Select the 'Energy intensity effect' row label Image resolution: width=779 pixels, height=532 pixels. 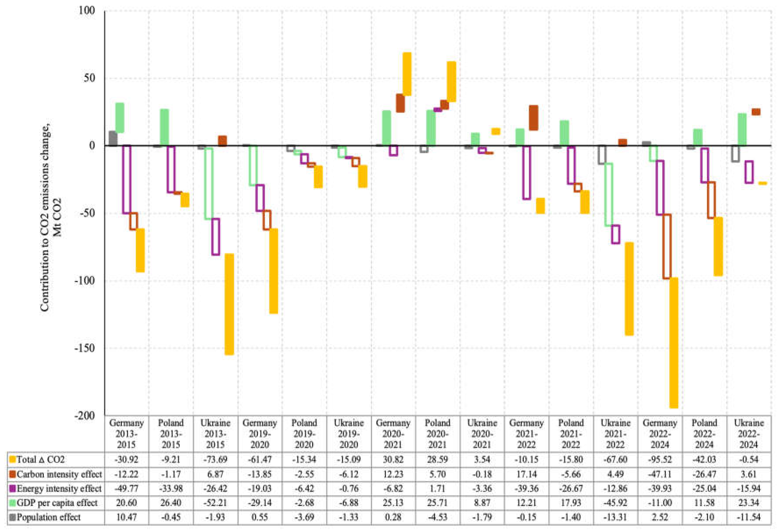coord(59,488)
